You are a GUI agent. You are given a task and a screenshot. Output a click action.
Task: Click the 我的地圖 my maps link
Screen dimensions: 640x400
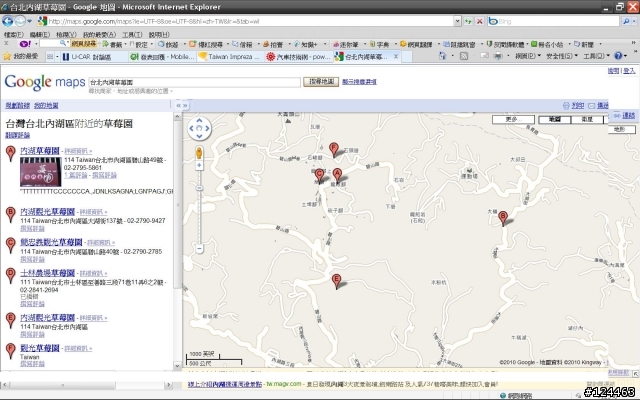pyautogui.click(x=46, y=105)
